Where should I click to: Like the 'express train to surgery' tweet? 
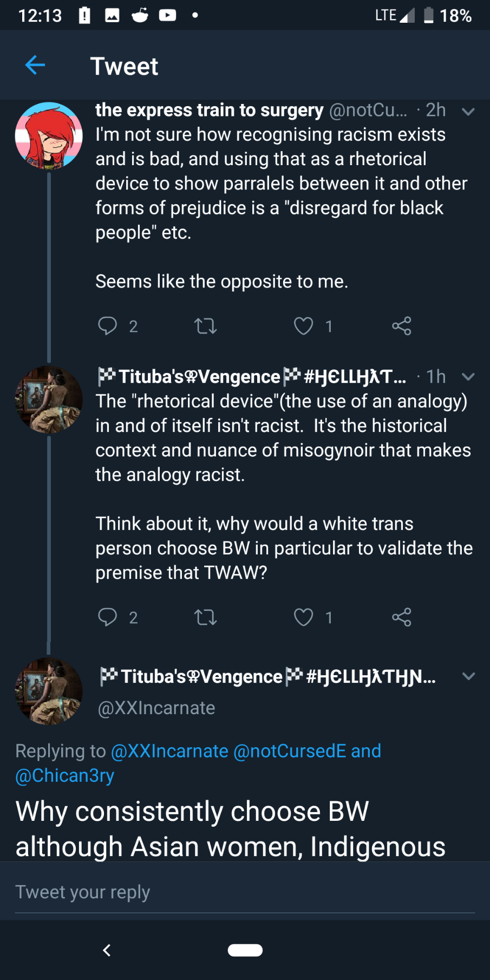coord(303,326)
